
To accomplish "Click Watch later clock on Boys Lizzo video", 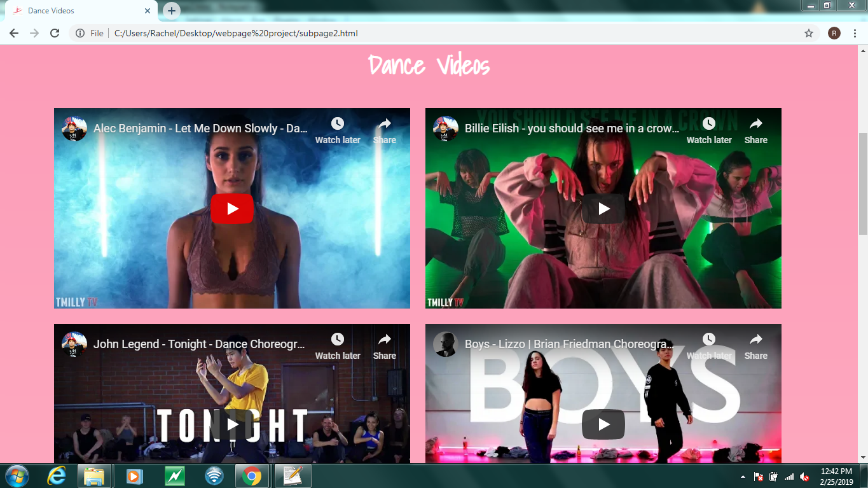I will (709, 339).
